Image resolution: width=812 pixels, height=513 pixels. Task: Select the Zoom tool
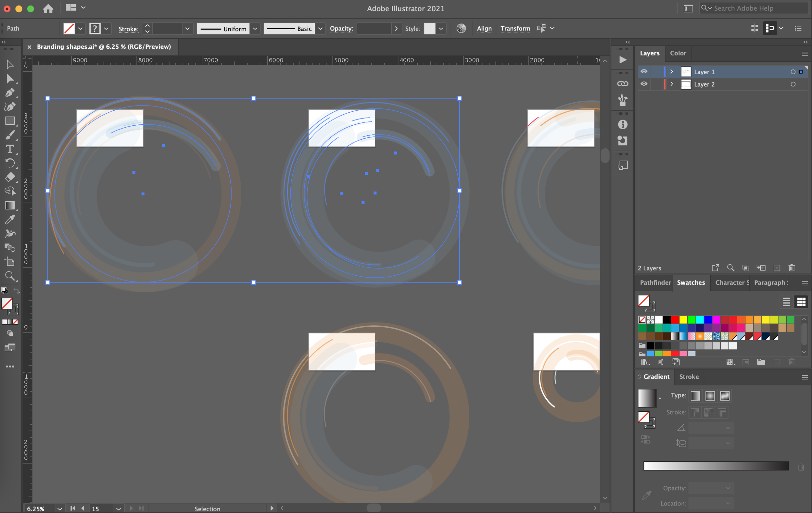click(10, 276)
